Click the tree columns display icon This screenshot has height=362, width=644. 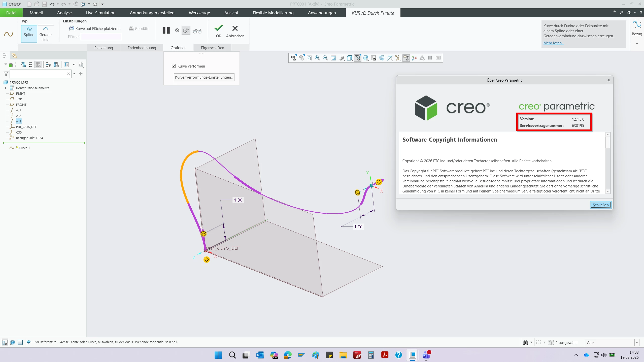(x=38, y=65)
